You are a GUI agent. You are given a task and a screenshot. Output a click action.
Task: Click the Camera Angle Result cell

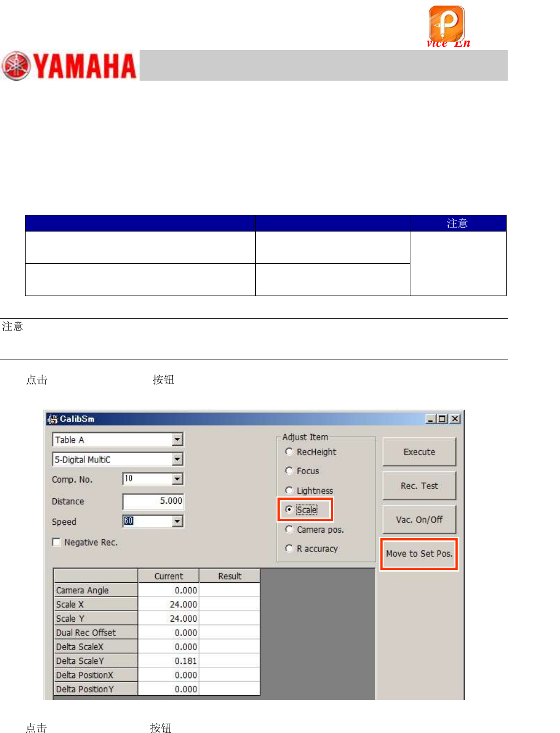click(x=230, y=590)
